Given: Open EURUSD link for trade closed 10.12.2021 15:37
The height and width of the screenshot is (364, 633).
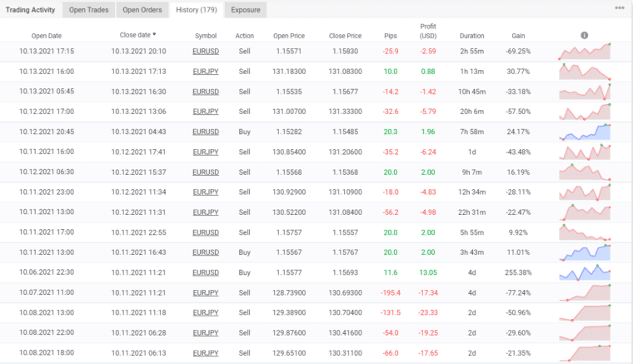Looking at the screenshot, I should click(x=206, y=172).
